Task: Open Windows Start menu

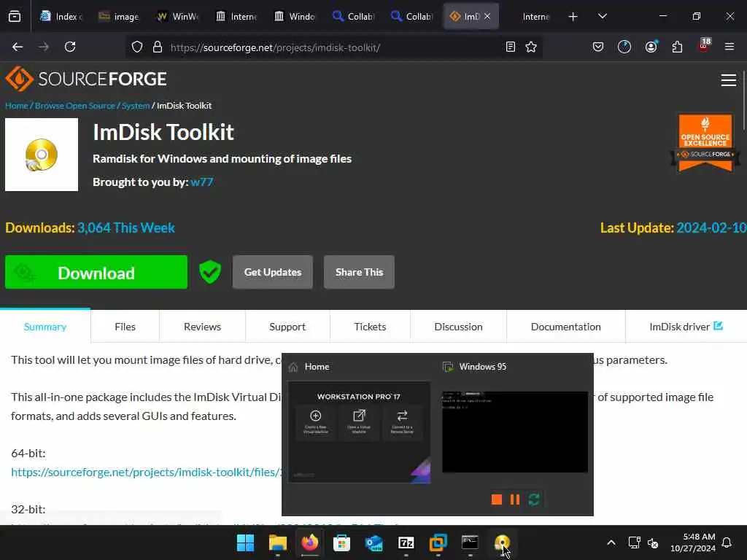Action: [x=246, y=542]
